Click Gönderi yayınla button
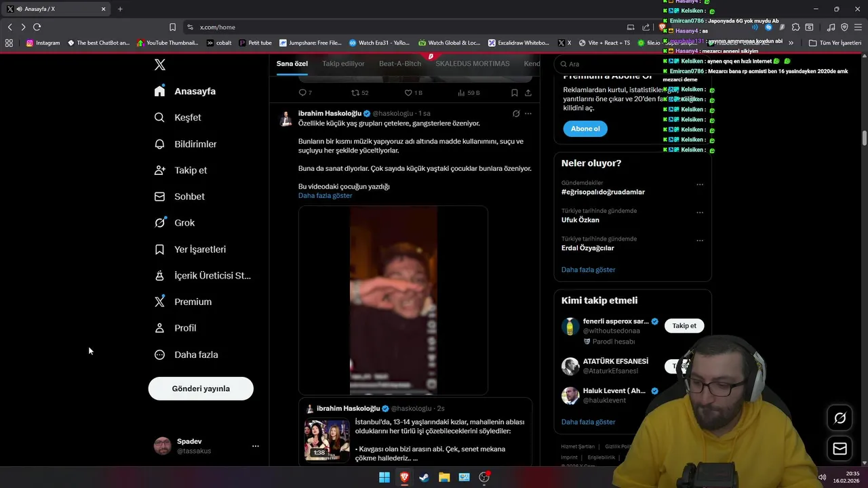Screen dimensions: 868x488 [201, 388]
